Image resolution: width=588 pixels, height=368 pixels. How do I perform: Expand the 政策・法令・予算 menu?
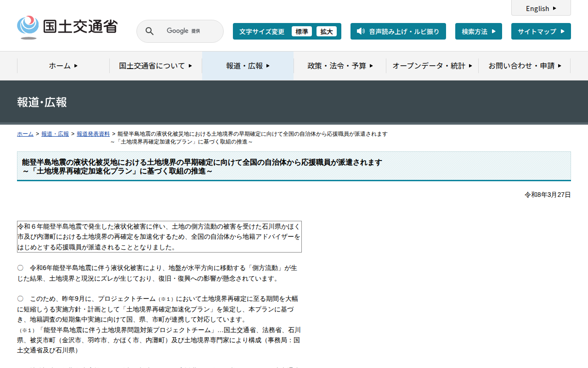click(x=340, y=66)
